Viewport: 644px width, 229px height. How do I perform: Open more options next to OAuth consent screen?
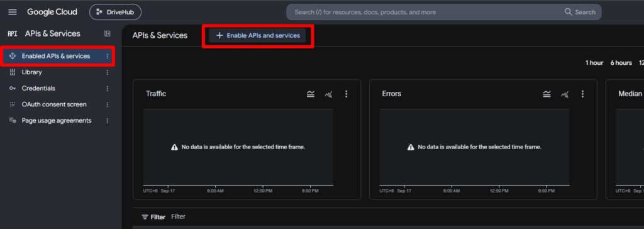point(107,104)
